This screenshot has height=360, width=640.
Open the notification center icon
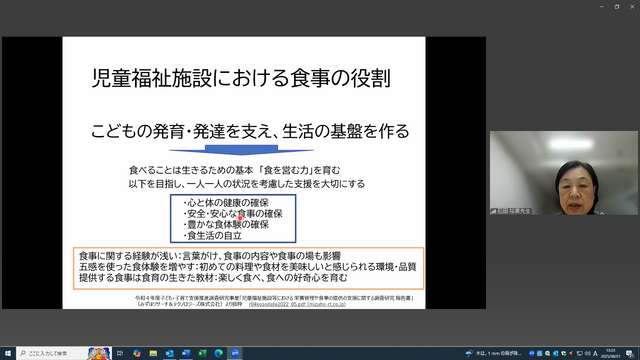[x=630, y=353]
